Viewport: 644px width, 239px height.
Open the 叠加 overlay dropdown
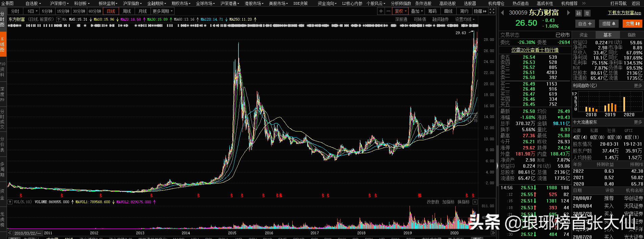coord(417,11)
